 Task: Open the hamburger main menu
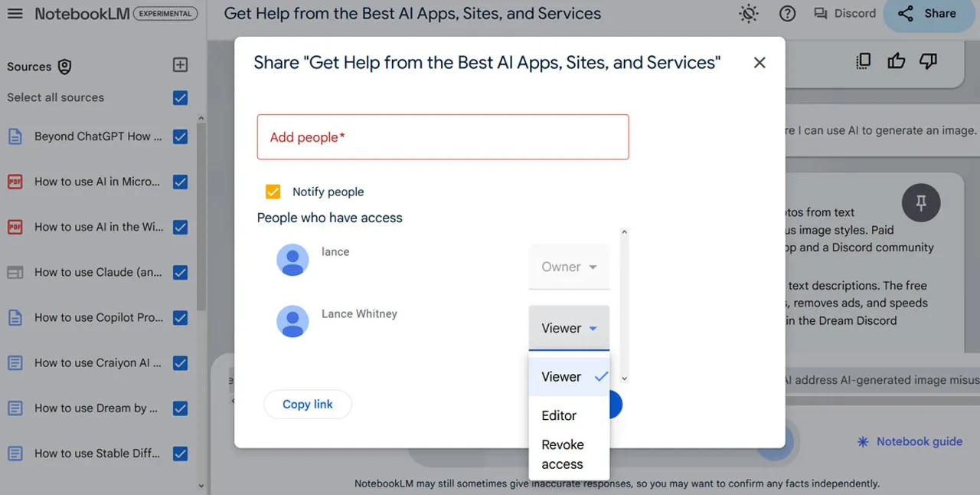(x=15, y=14)
